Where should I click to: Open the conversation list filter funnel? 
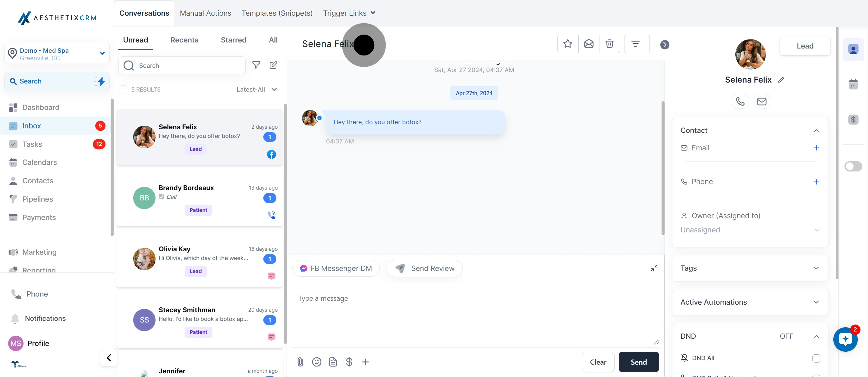(256, 65)
